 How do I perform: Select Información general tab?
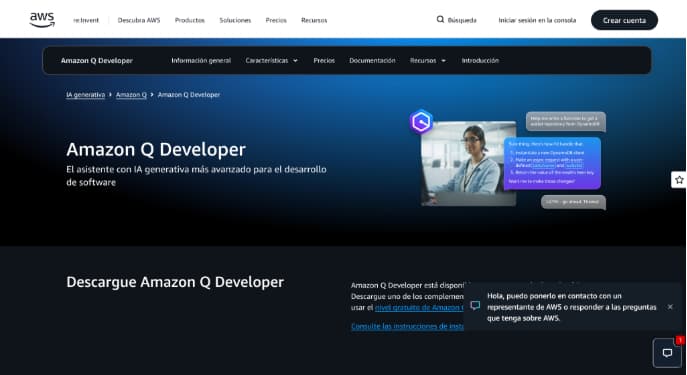(x=201, y=60)
